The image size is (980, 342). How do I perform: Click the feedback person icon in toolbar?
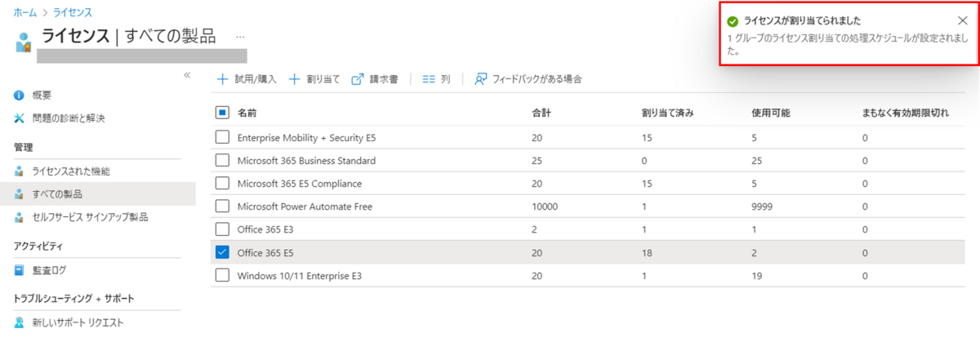click(481, 79)
